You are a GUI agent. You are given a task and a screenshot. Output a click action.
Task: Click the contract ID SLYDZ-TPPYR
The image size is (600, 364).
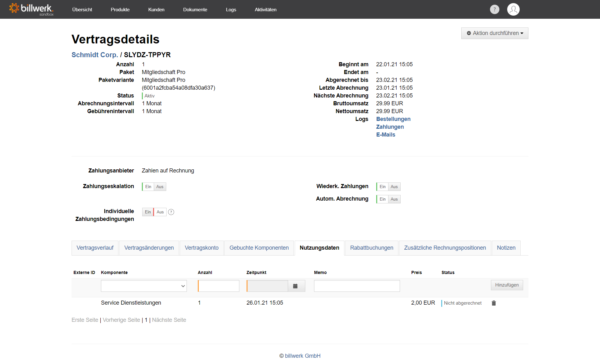(x=147, y=55)
